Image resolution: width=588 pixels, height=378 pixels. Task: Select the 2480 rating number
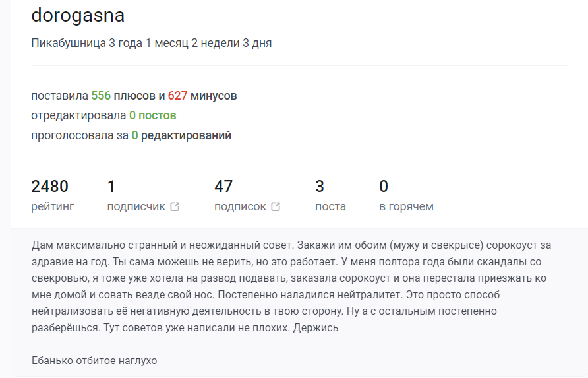tap(49, 187)
